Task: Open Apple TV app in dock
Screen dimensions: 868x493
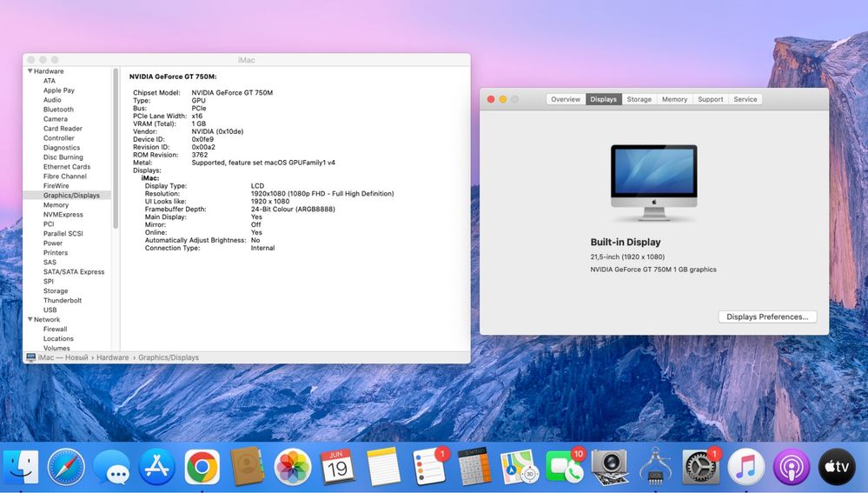Action: 837,467
